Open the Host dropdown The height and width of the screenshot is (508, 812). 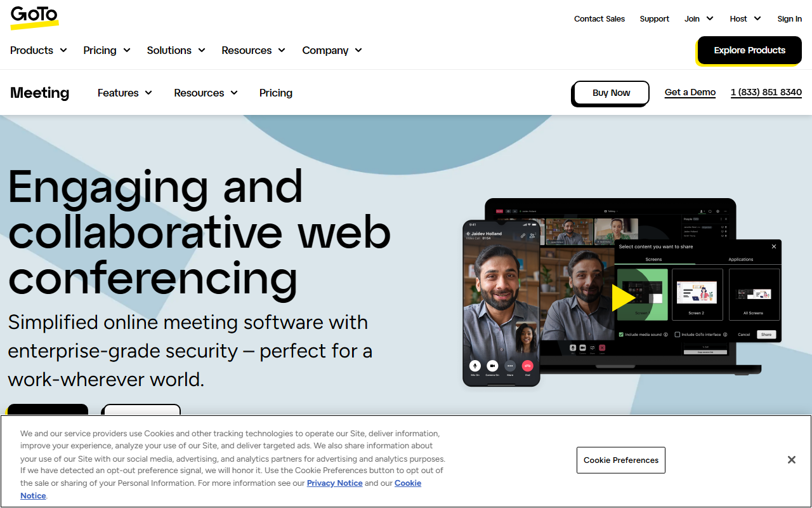point(745,19)
